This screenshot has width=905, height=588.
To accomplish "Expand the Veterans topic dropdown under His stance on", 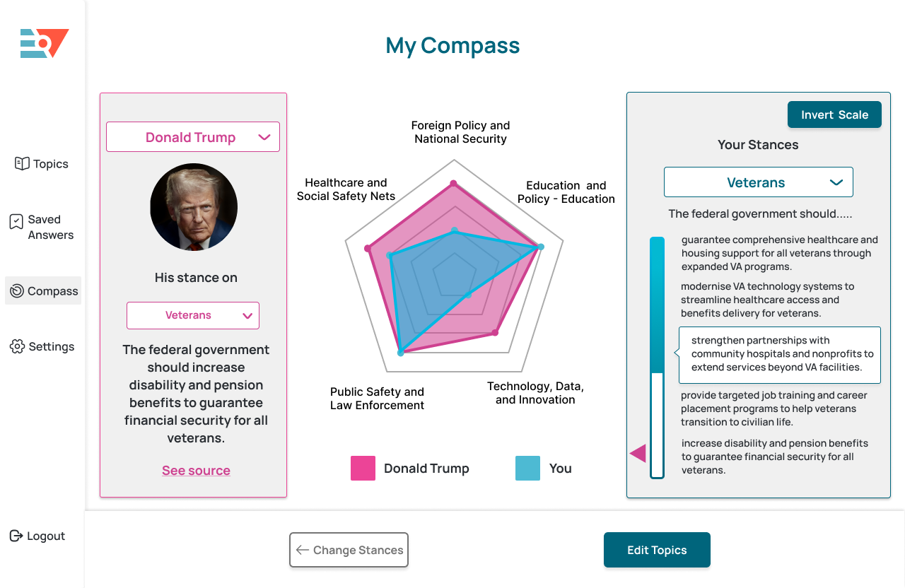I will pos(192,315).
